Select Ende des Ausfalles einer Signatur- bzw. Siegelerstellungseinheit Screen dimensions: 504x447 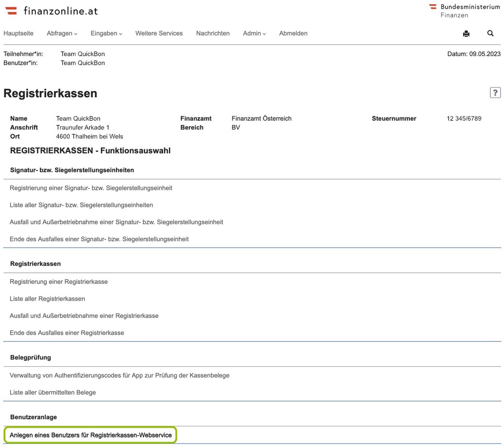pos(99,239)
